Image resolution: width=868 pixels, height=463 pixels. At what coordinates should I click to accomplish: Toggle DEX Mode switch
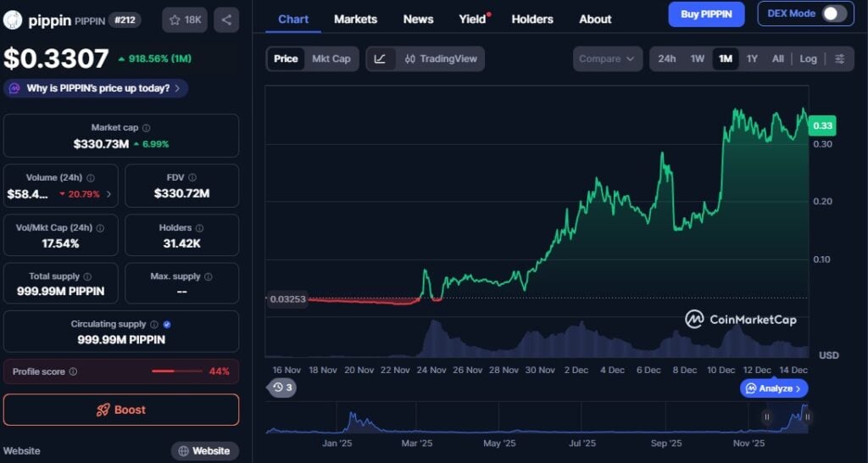coord(833,14)
